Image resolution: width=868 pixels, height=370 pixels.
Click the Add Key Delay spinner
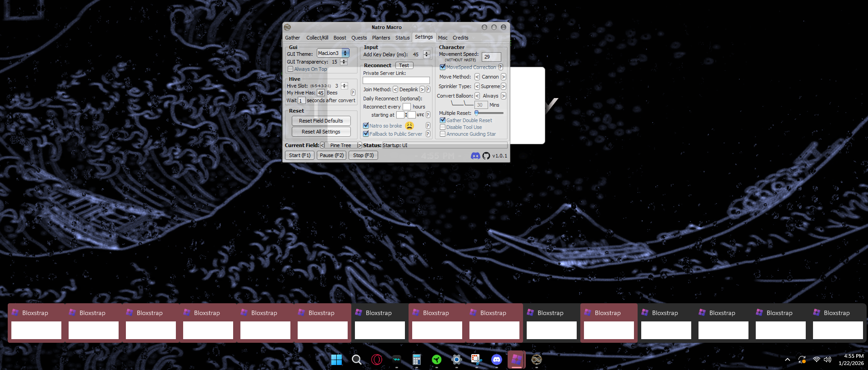[x=426, y=54]
